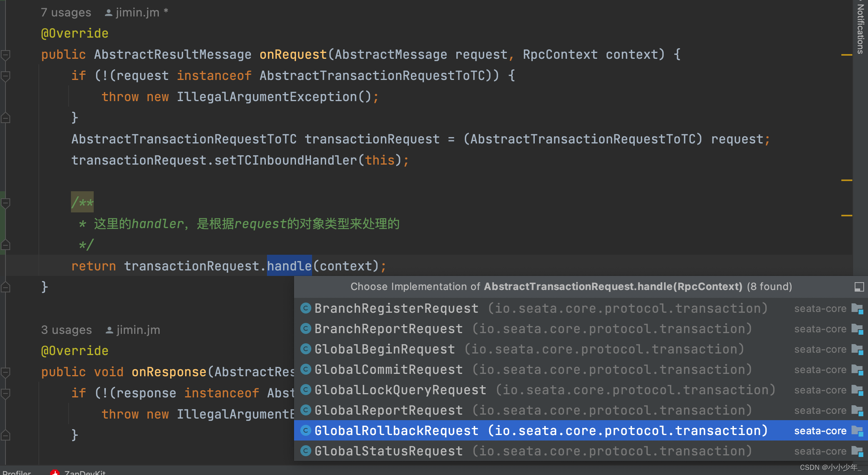Collapse the Javadoc comment fold marker

(x=5, y=203)
